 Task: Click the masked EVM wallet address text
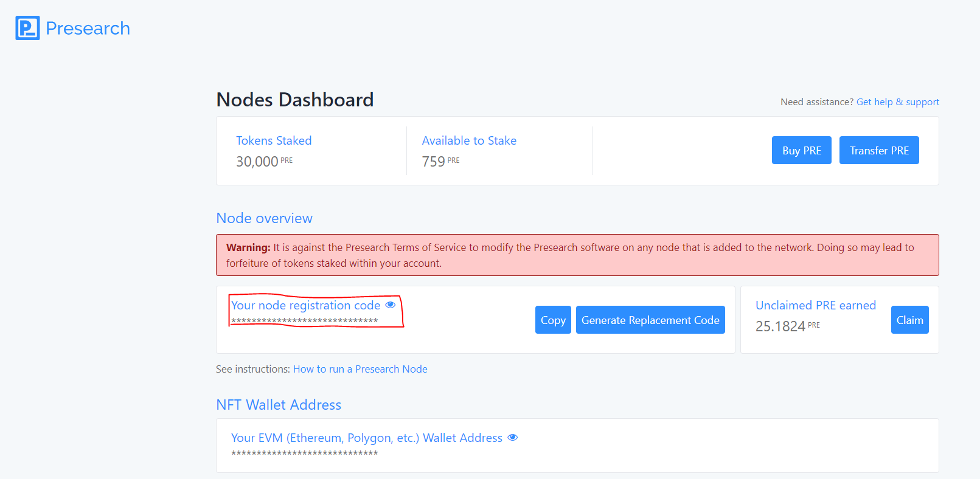pos(304,453)
